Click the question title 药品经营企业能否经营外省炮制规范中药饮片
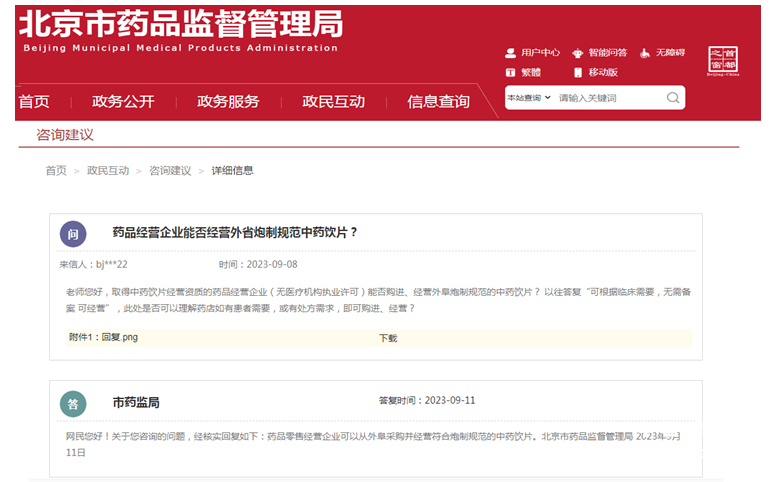The width and height of the screenshot is (781, 482). point(235,233)
